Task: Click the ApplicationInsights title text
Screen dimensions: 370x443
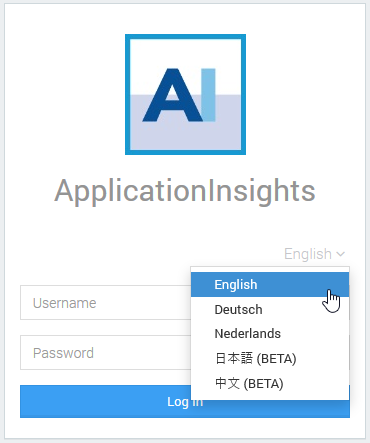Action: pos(185,191)
